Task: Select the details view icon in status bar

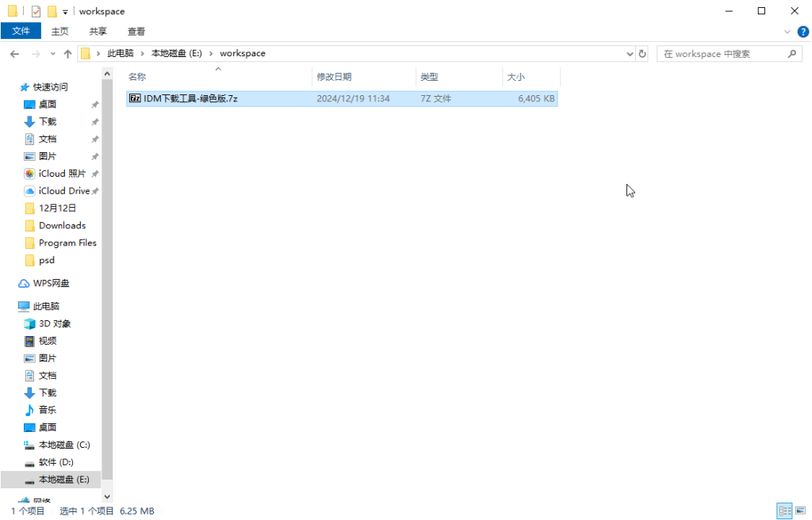Action: pos(785,511)
